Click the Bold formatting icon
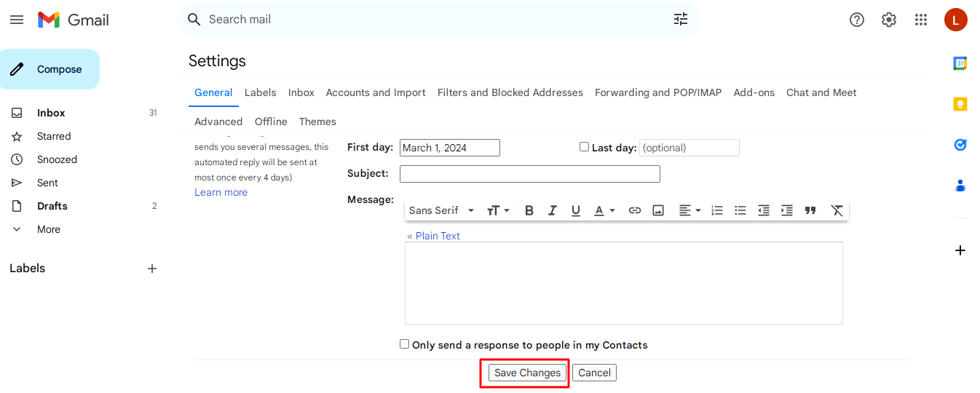The width and height of the screenshot is (980, 393). pos(529,210)
